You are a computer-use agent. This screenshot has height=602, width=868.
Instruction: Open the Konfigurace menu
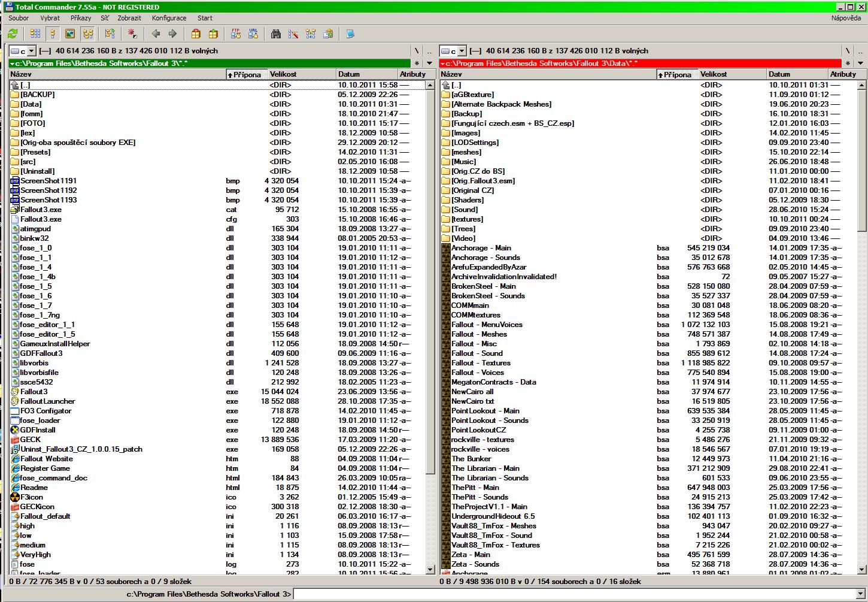tap(169, 18)
